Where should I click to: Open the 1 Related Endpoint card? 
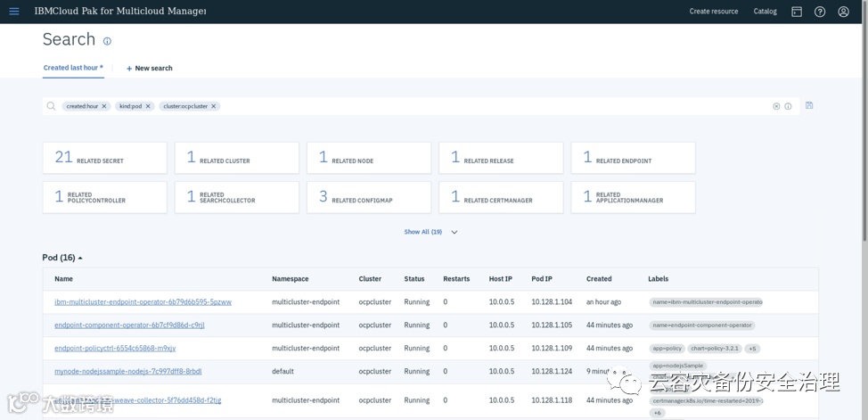coord(634,158)
